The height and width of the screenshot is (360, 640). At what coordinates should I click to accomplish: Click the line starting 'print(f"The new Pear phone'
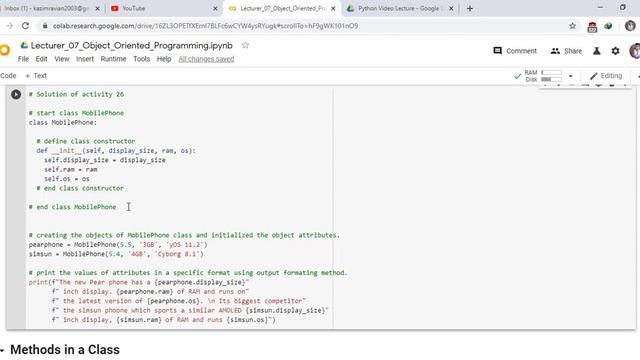point(139,282)
